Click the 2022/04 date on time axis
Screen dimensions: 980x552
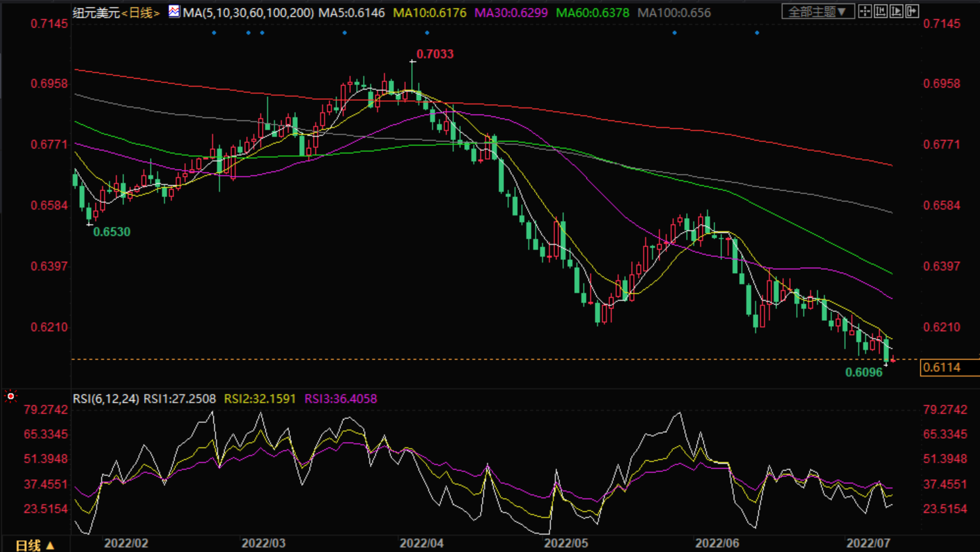point(422,543)
